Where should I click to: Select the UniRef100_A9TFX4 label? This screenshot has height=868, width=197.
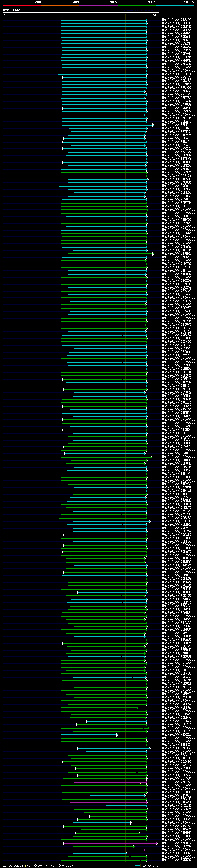tap(177, 132)
